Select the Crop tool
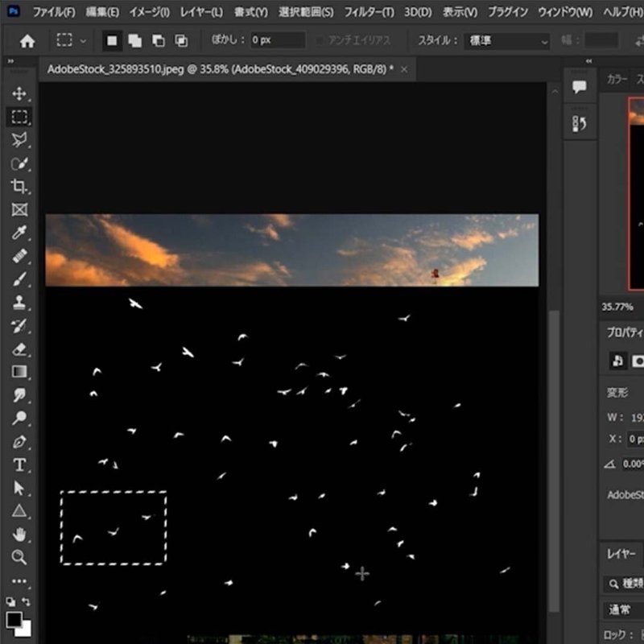This screenshot has height=644, width=644. tap(19, 187)
